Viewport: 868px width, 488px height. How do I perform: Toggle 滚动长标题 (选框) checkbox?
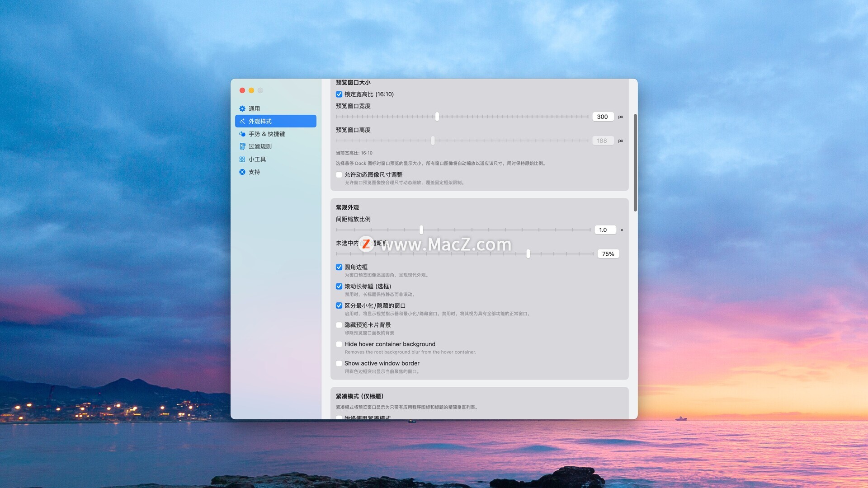[339, 286]
